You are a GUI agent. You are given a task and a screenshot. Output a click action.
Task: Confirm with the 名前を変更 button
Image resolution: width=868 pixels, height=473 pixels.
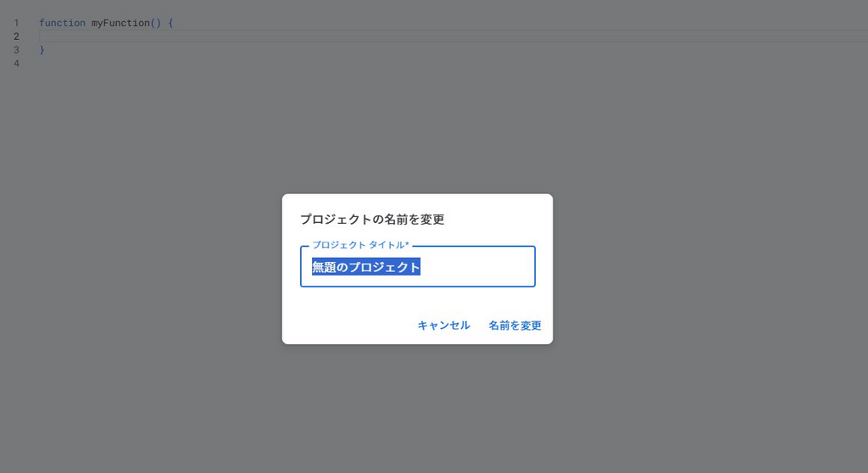[515, 326]
